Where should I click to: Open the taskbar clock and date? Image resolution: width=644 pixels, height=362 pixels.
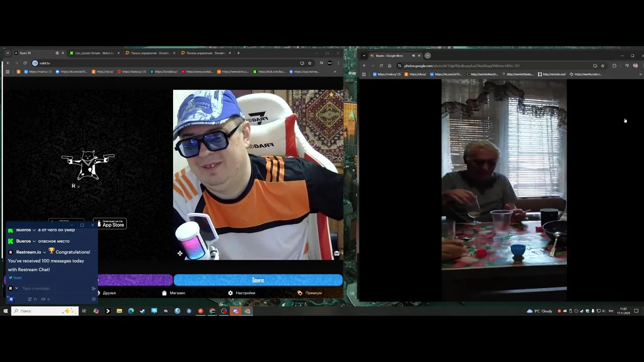coord(624,311)
